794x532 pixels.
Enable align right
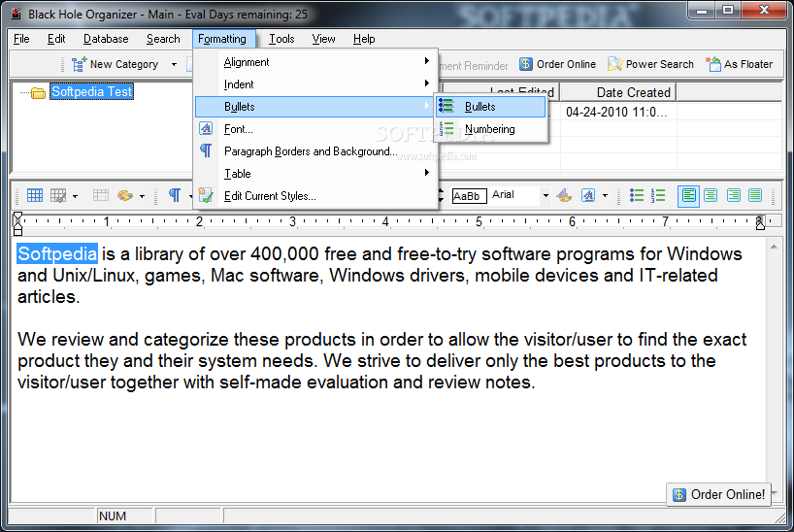click(733, 195)
